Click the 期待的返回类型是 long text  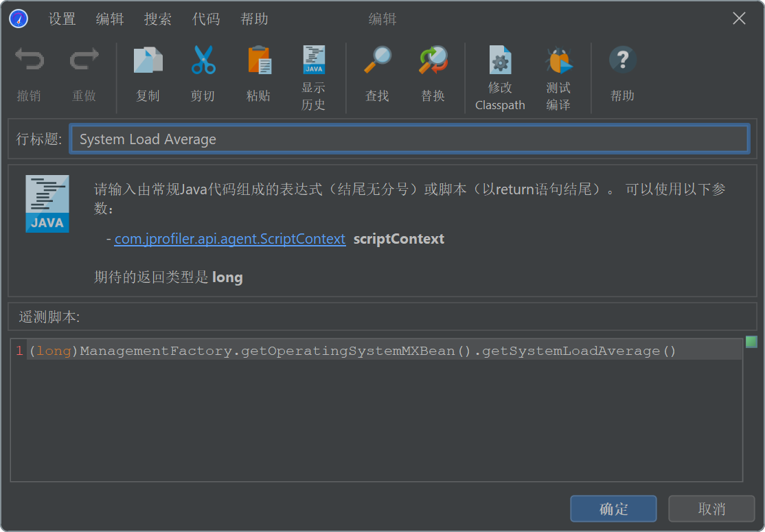click(168, 277)
